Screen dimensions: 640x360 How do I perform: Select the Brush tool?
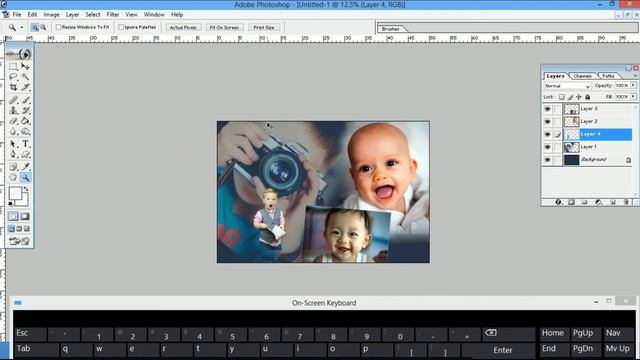(x=25, y=100)
